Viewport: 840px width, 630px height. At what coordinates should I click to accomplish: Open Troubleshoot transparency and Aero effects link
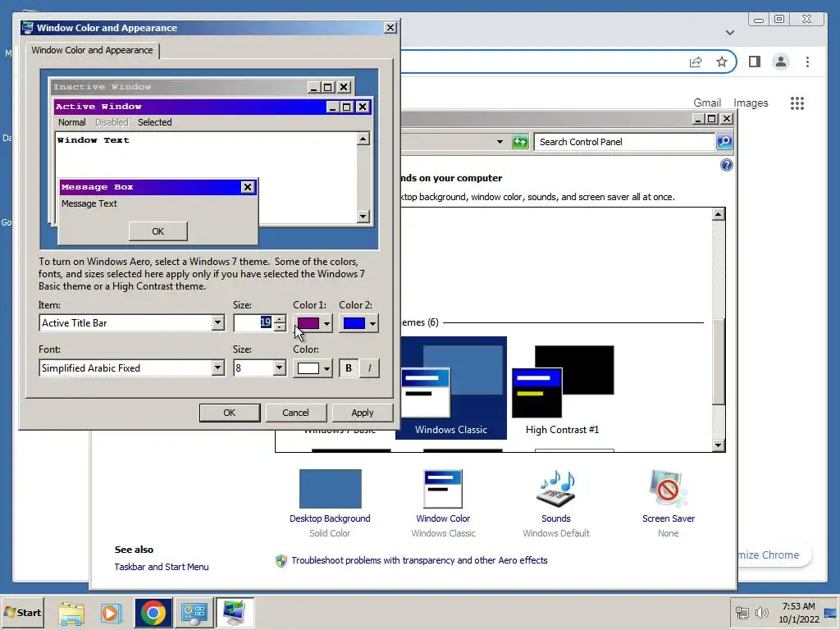tap(419, 560)
